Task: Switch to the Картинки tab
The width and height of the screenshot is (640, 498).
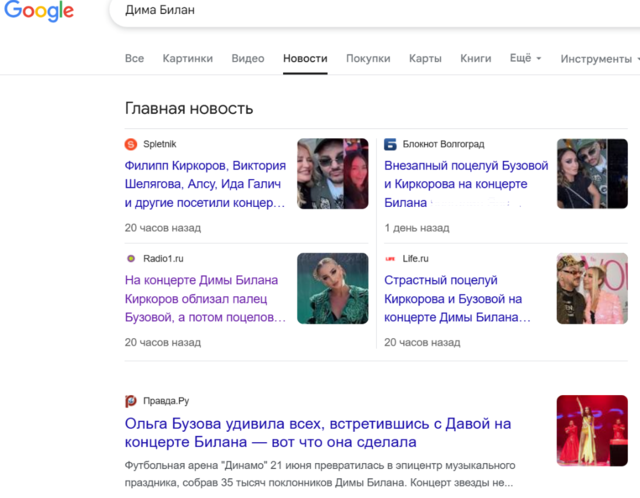Action: [188, 58]
